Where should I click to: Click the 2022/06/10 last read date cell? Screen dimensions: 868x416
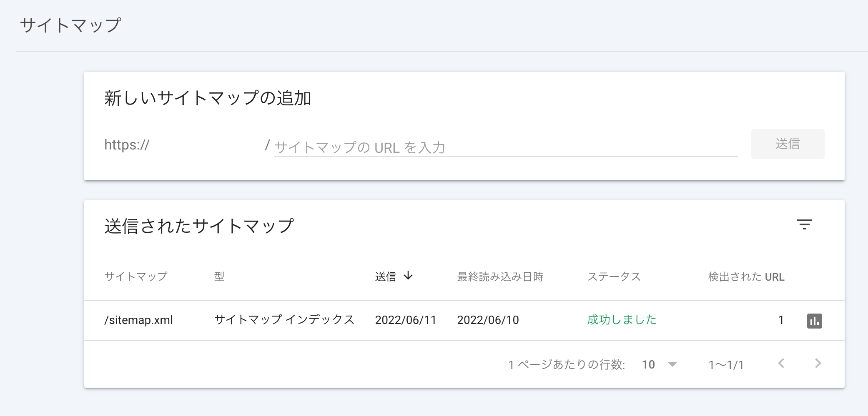[x=488, y=320]
